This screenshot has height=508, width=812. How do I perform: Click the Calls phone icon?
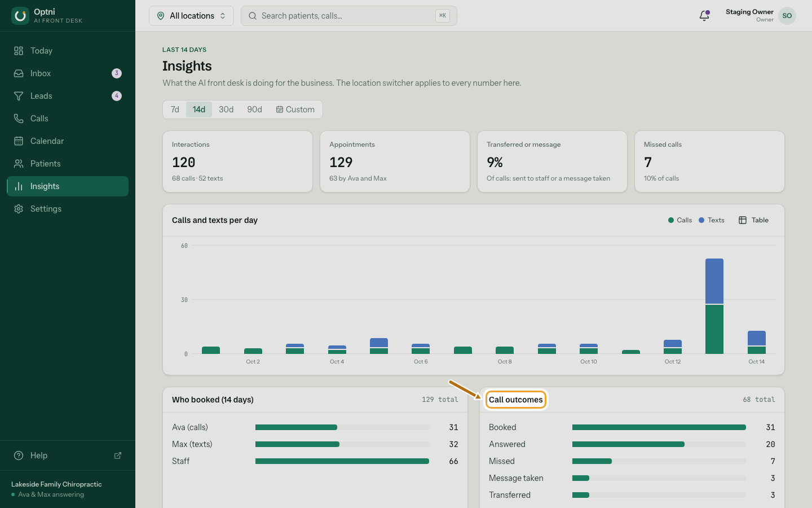point(19,119)
